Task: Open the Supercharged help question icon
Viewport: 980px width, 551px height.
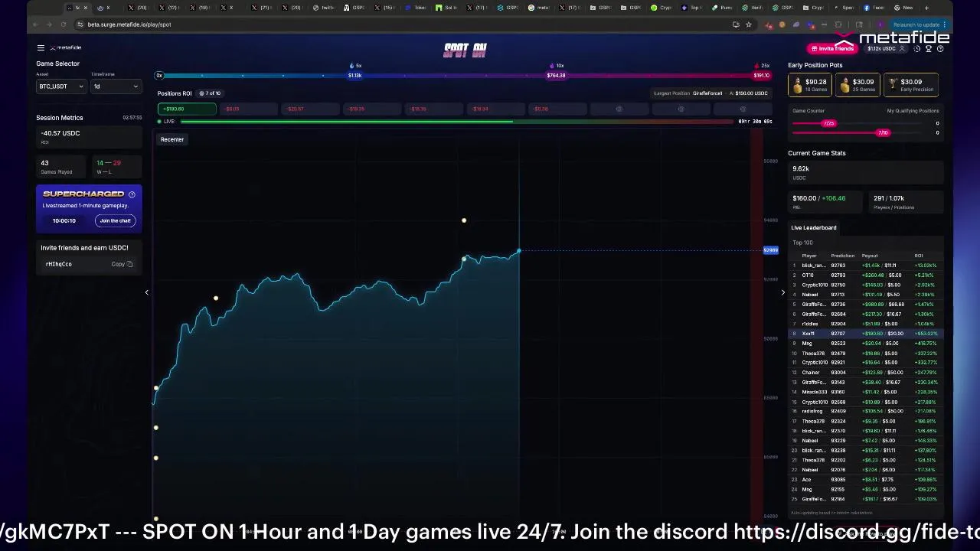Action: tap(132, 194)
